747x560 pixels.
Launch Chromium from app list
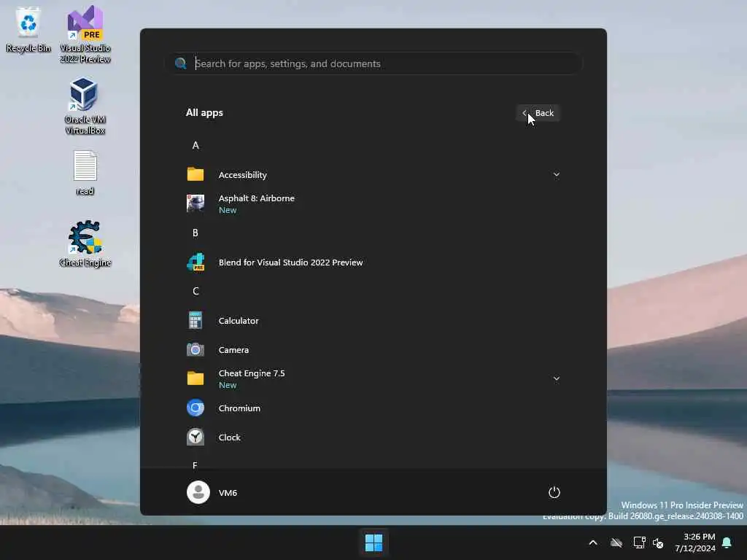(x=239, y=408)
